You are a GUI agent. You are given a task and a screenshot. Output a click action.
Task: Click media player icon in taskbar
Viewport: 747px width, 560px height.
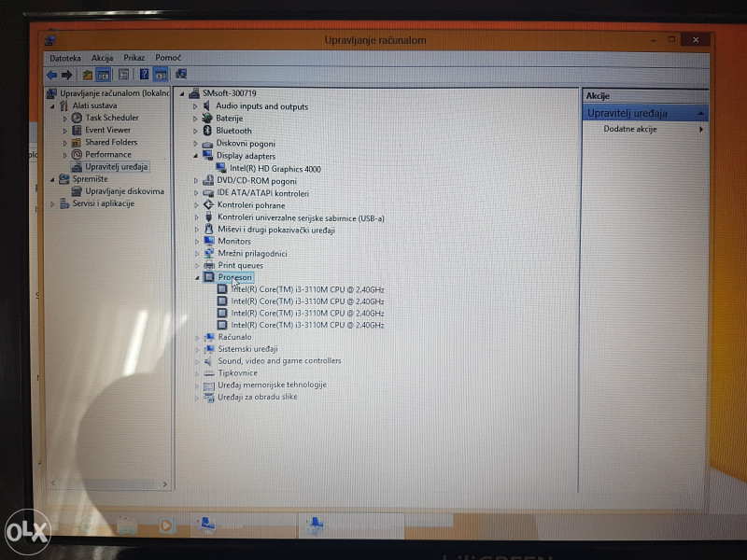click(166, 525)
